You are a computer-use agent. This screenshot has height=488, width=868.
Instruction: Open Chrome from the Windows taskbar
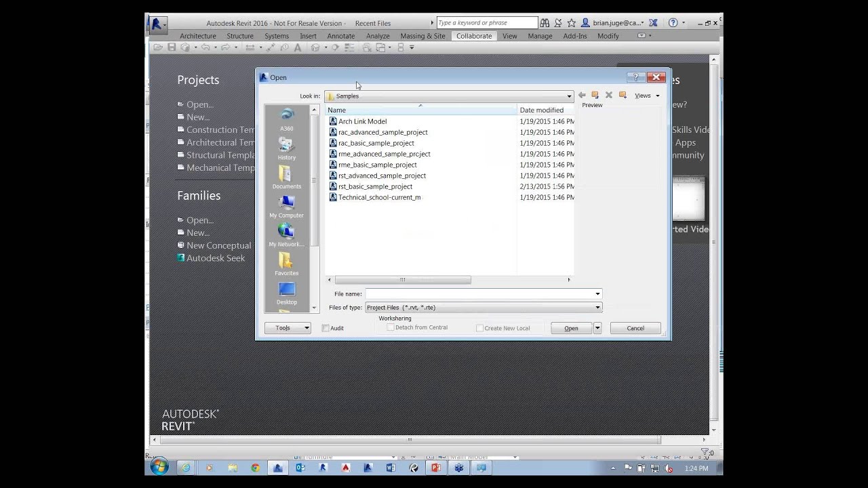(x=255, y=468)
